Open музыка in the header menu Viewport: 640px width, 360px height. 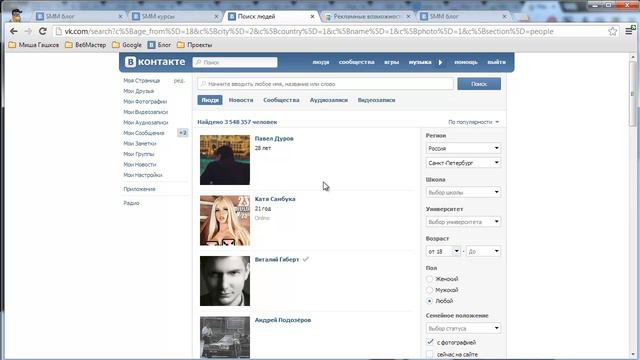pyautogui.click(x=420, y=62)
